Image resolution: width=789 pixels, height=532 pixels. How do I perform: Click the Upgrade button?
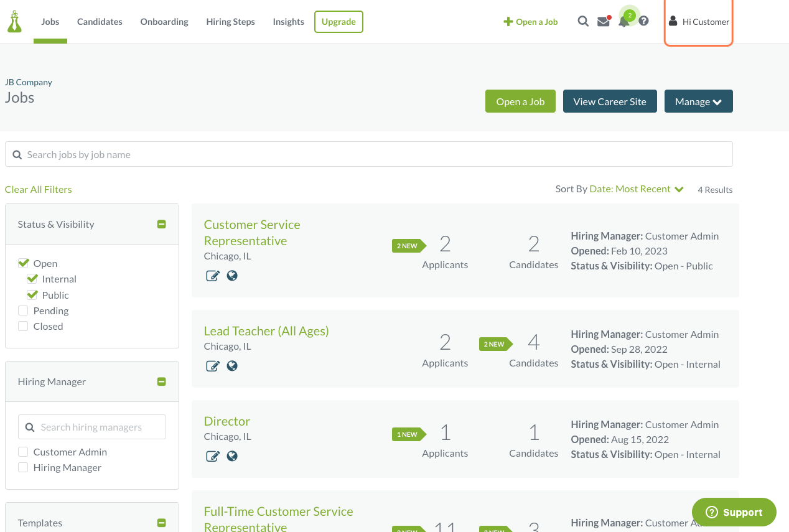[x=338, y=22]
